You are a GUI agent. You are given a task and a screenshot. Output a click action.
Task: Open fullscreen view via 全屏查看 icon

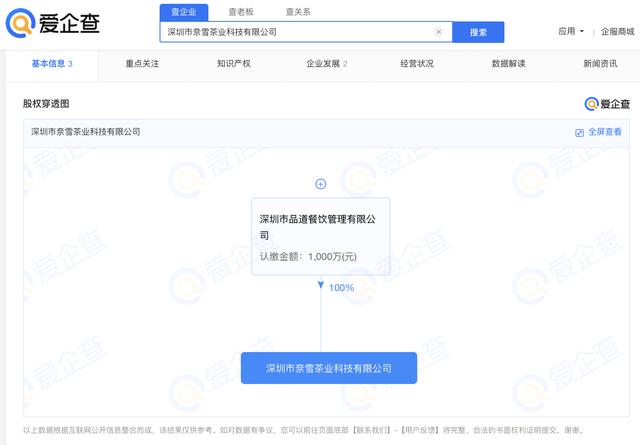coord(579,133)
